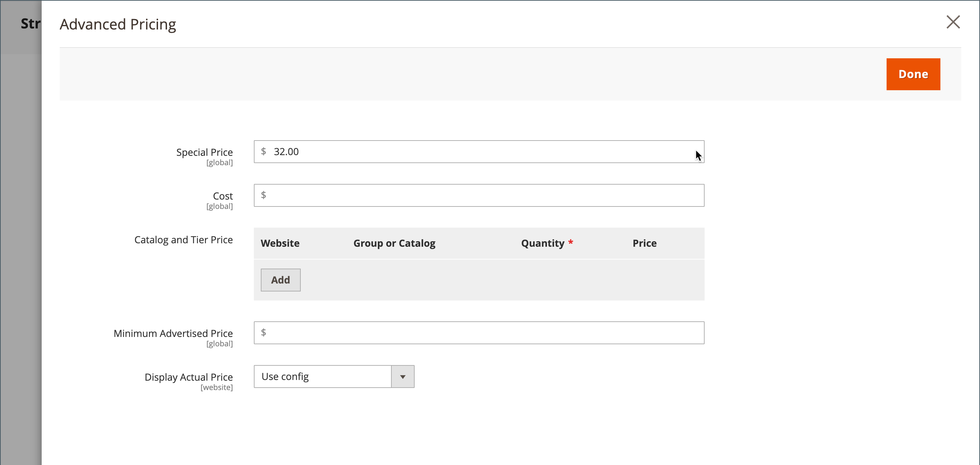Click the Group or Catalog column header
The height and width of the screenshot is (465, 980).
pyautogui.click(x=394, y=243)
